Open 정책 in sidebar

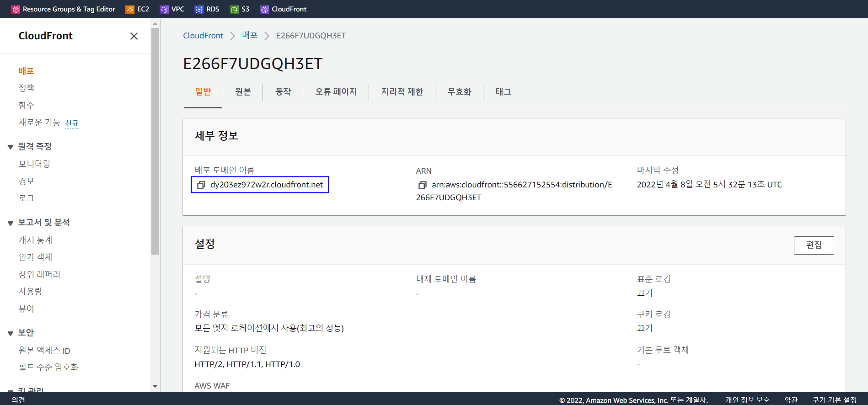point(27,88)
